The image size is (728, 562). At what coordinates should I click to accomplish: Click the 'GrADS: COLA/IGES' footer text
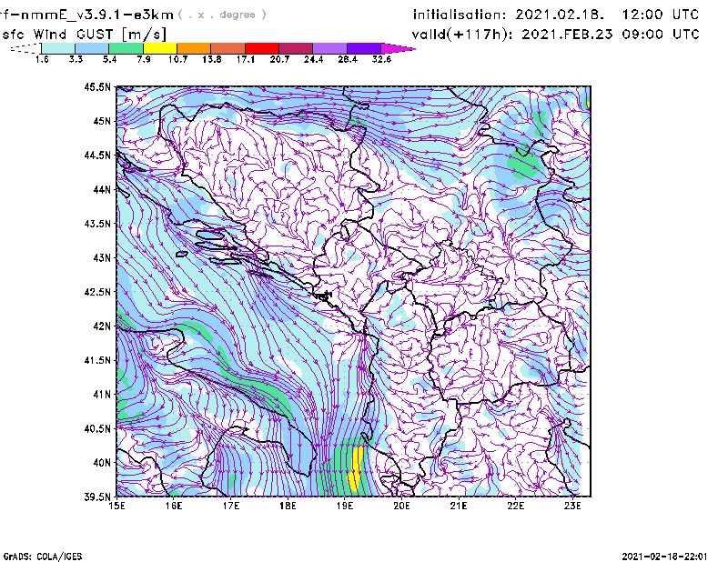click(42, 556)
